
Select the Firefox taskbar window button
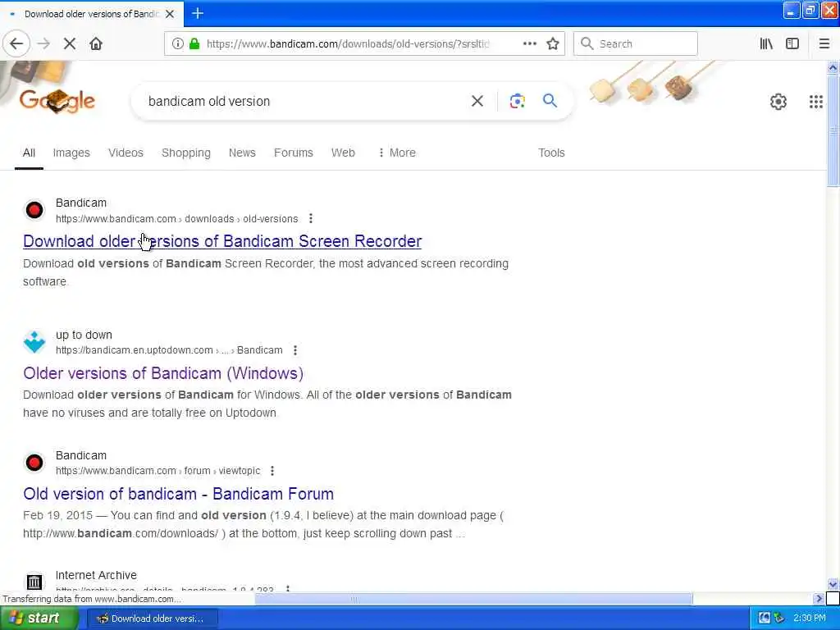pyautogui.click(x=152, y=619)
